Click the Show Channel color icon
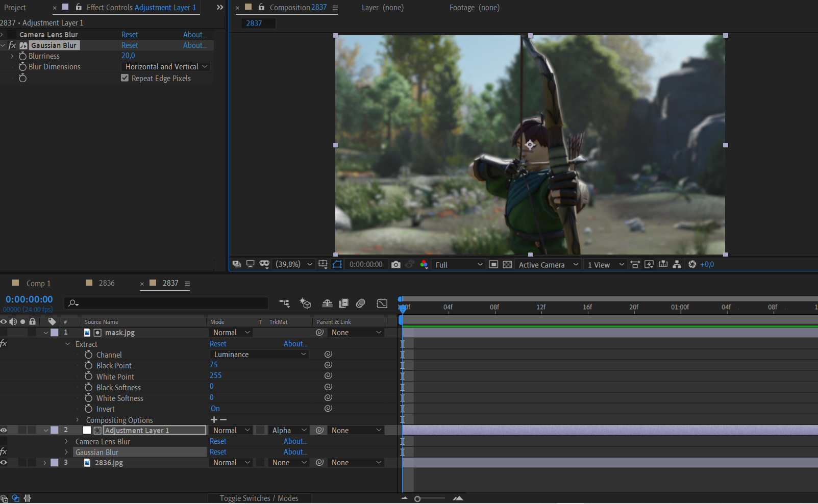This screenshot has height=504, width=818. (x=424, y=264)
